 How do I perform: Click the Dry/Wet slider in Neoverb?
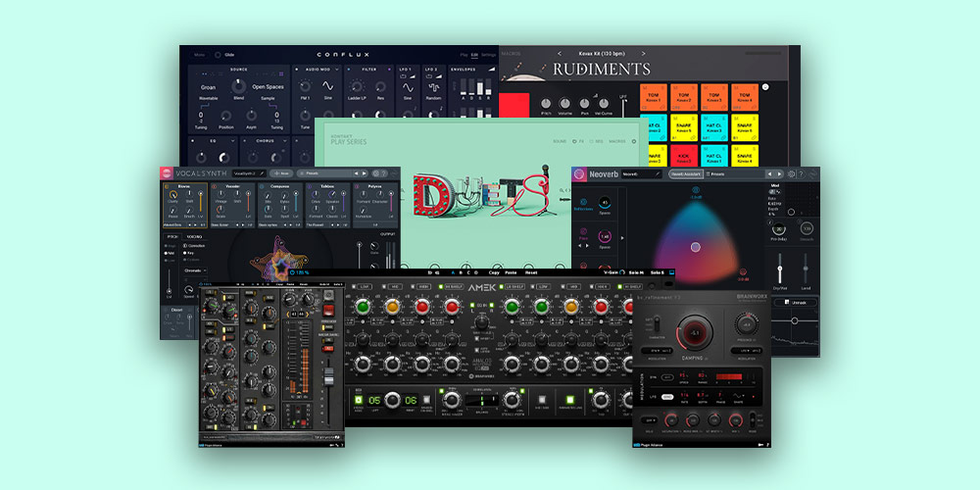[780, 269]
